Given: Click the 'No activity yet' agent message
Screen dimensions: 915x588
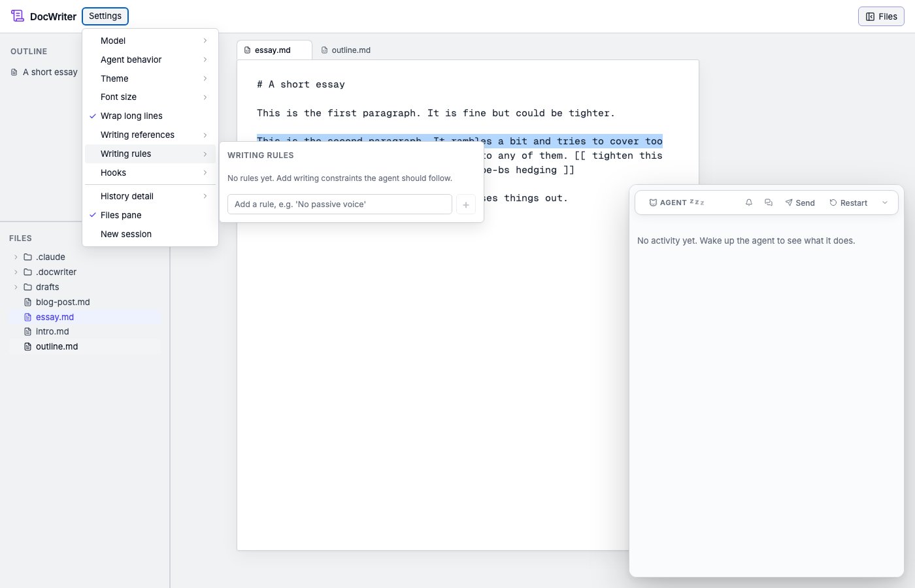Looking at the screenshot, I should click(746, 241).
